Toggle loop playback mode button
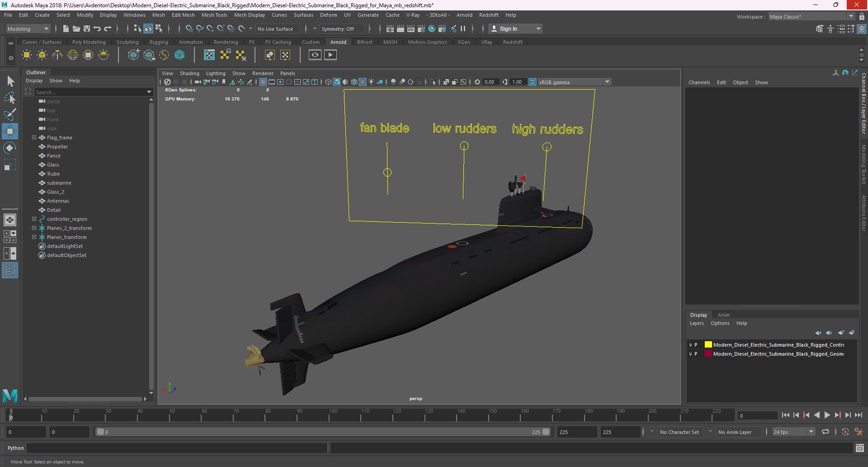 tap(826, 432)
